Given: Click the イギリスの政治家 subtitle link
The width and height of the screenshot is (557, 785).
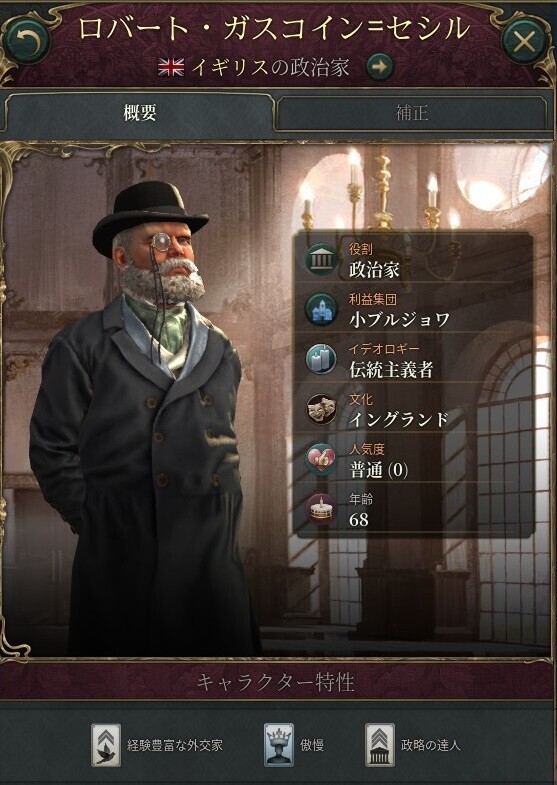Looking at the screenshot, I should pos(270,67).
